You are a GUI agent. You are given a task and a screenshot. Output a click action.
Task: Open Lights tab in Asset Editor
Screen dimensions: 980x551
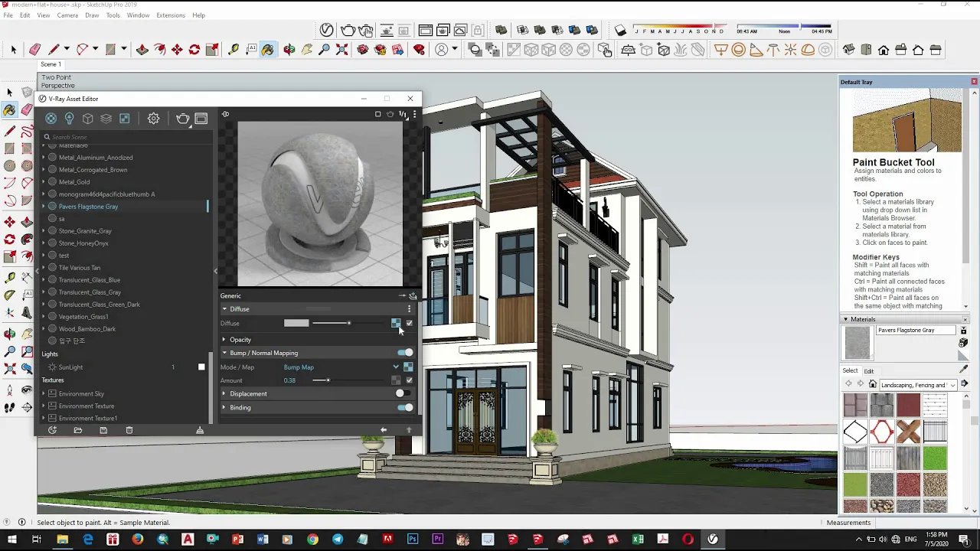(x=69, y=119)
